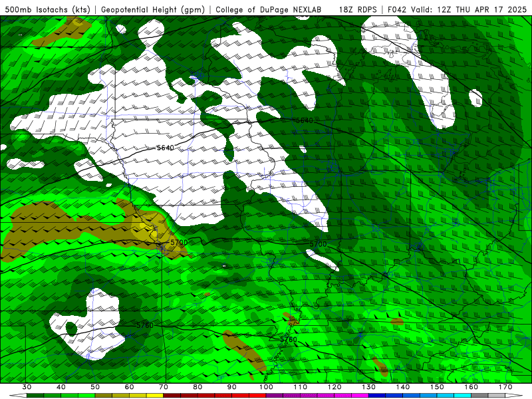Click the 'Geopotential Height (gpm)' title text
The height and width of the screenshot is (399, 532).
click(153, 10)
